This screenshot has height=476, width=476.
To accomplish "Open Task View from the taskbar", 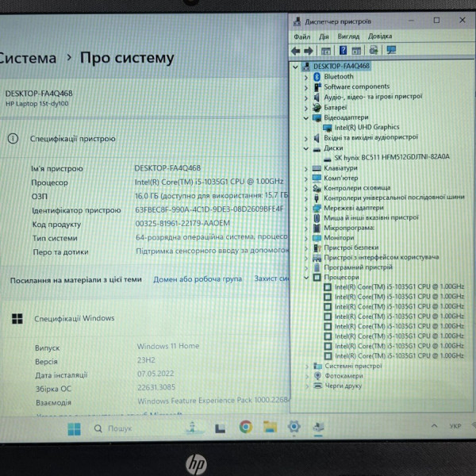I will [x=220, y=428].
